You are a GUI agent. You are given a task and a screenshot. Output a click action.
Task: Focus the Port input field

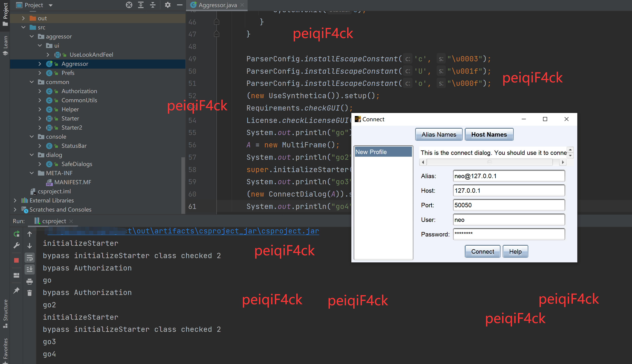click(509, 205)
